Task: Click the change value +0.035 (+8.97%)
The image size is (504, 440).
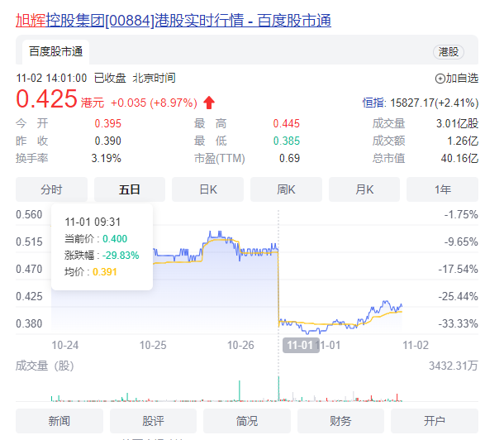Action: click(154, 103)
